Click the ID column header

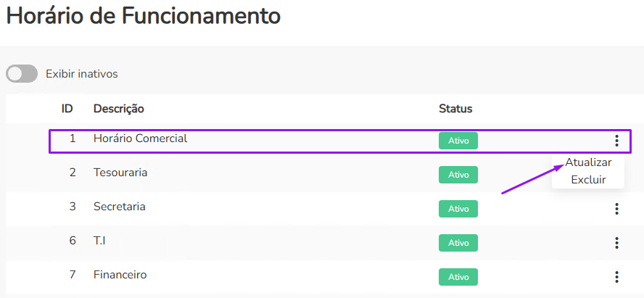coord(67,109)
